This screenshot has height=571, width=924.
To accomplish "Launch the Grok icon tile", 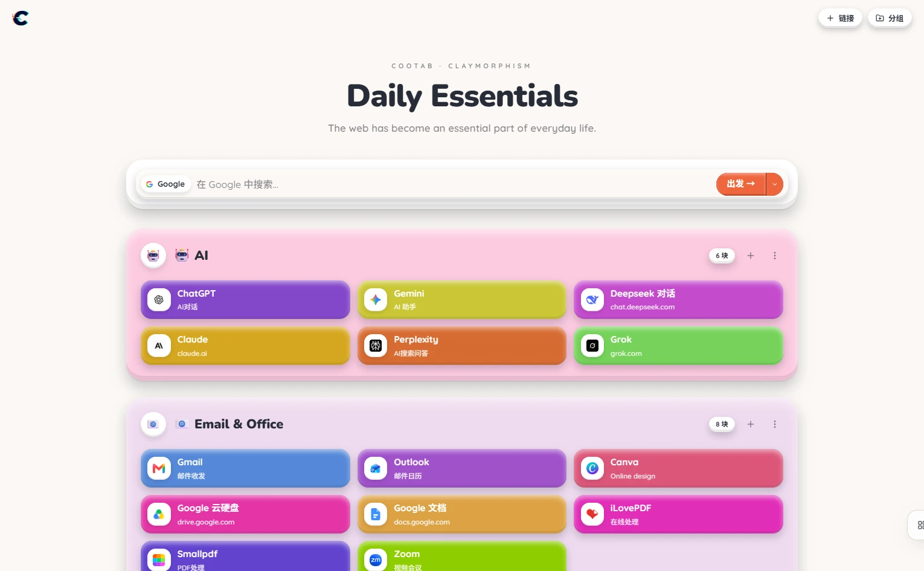I will [592, 346].
